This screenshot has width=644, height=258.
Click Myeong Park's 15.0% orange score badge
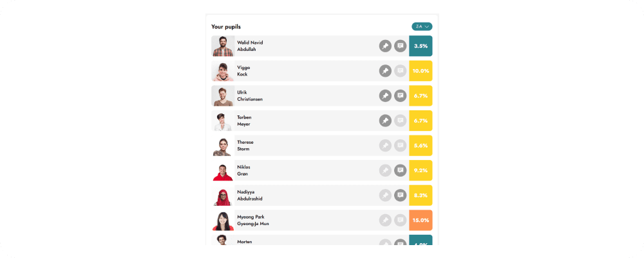(x=421, y=220)
